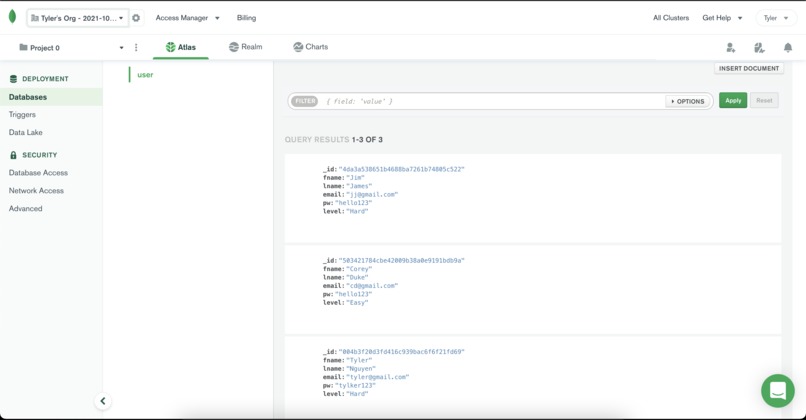The width and height of the screenshot is (806, 420).
Task: Switch to the Atlas tab
Action: coord(181,47)
